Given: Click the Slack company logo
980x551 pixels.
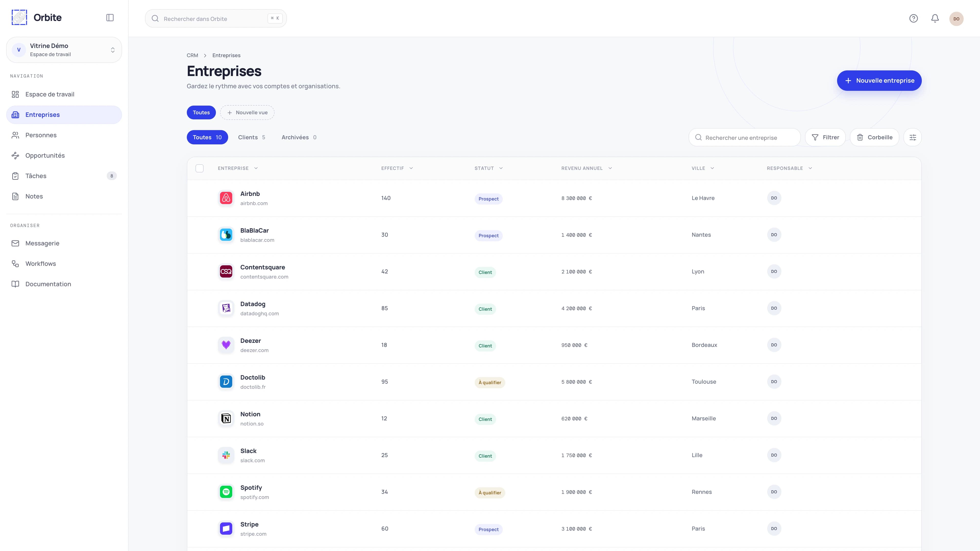Looking at the screenshot, I should (226, 455).
